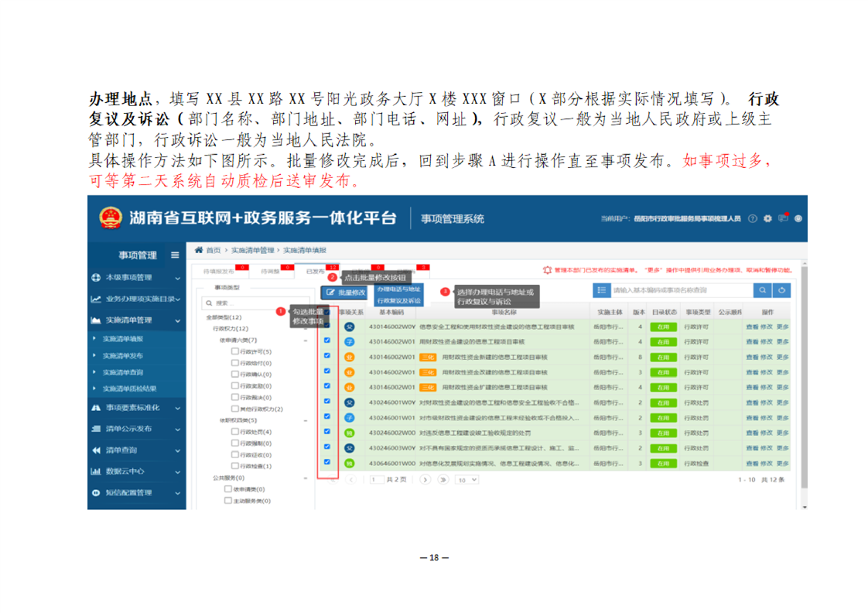The width and height of the screenshot is (868, 613).
Task: Click the help question mark icon
Action: tap(752, 219)
